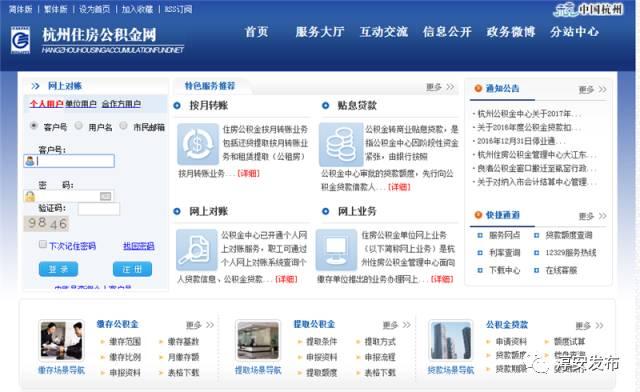Click the lock icon beside password field
Image resolution: width=640 pixels, height=392 pixels.
point(30,196)
